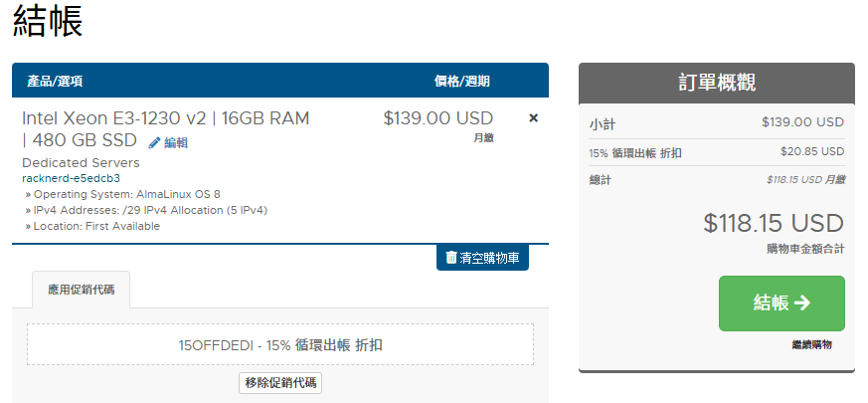Click the Intel Xeon E3-1230 v2 product title
The height and width of the screenshot is (403, 868).
pos(165,118)
